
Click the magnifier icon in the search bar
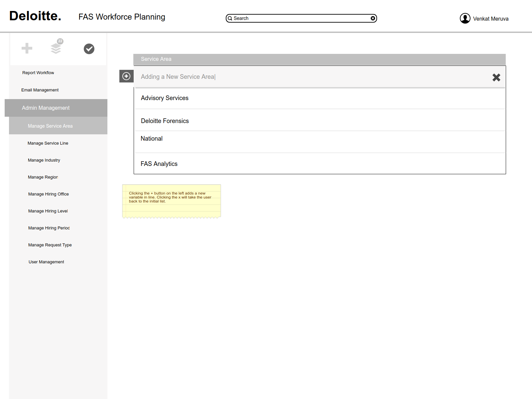click(230, 18)
